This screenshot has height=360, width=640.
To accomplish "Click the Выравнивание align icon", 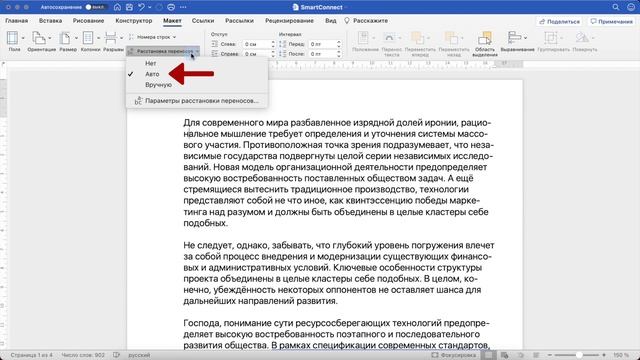I will click(x=514, y=38).
